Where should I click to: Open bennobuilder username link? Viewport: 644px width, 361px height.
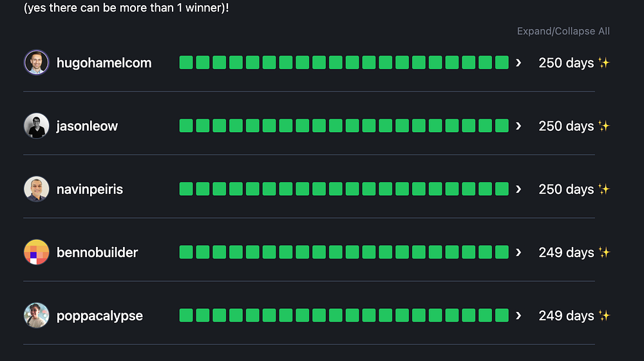click(x=97, y=252)
